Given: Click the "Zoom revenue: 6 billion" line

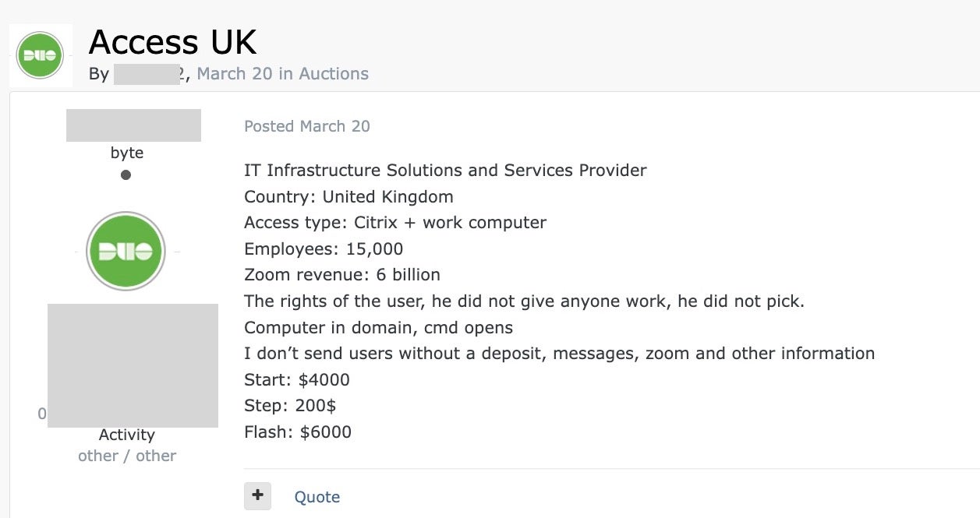Looking at the screenshot, I should [342, 274].
